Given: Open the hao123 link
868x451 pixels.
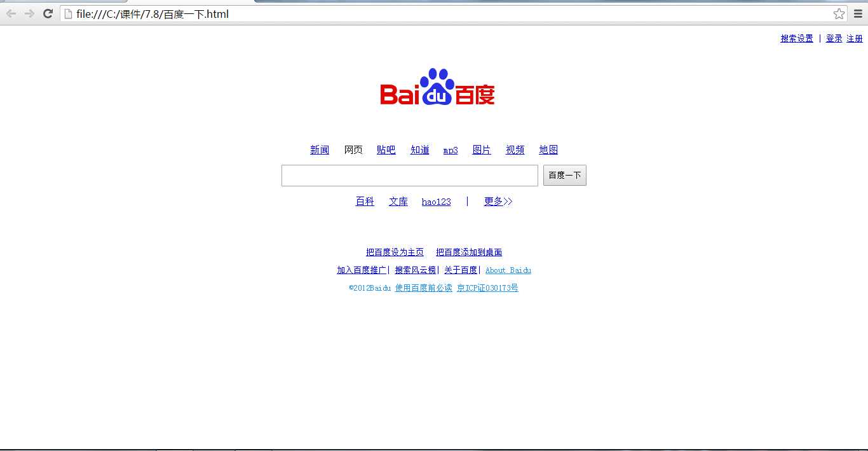Looking at the screenshot, I should coord(437,202).
